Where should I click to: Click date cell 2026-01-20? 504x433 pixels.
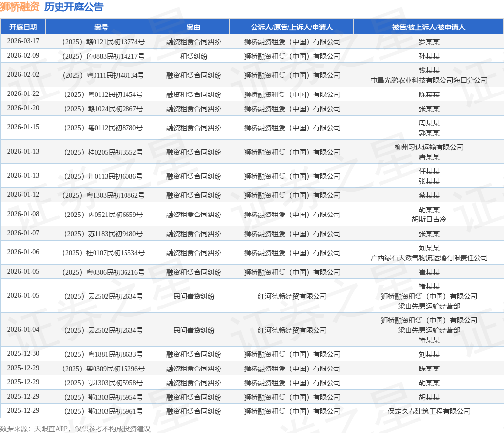(23, 108)
